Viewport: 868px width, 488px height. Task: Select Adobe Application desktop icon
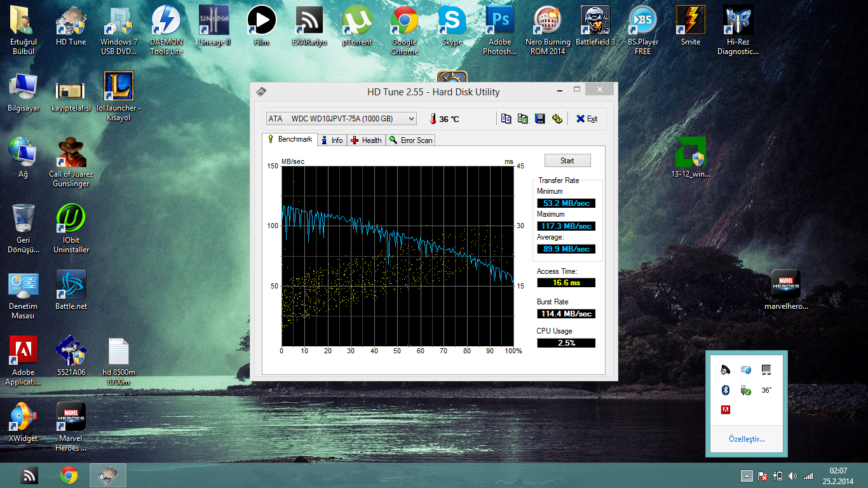click(24, 361)
